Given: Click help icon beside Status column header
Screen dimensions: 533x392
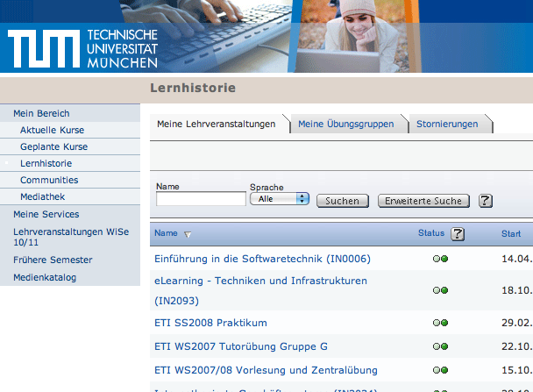Looking at the screenshot, I should [x=458, y=234].
